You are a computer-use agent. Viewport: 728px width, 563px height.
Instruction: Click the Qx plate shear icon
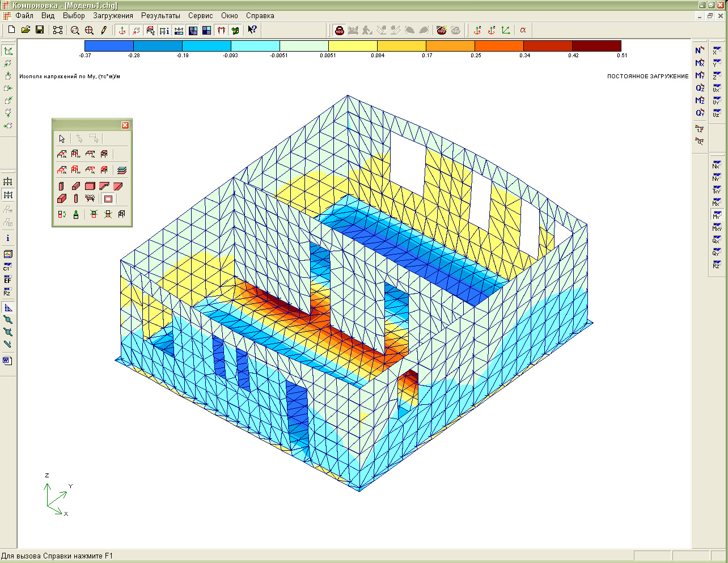coord(717,240)
